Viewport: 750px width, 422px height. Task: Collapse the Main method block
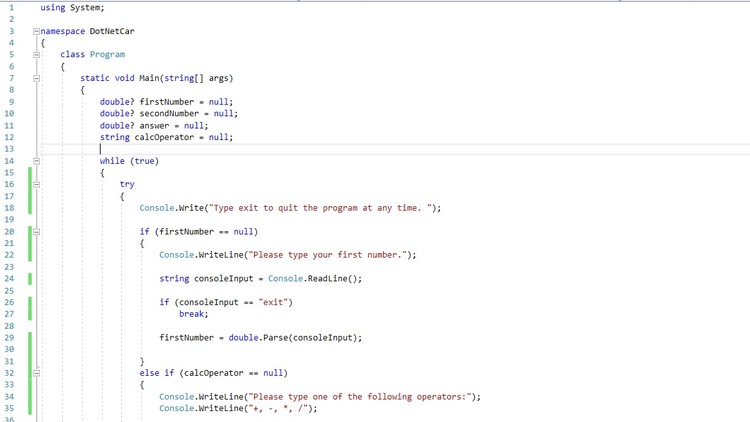pyautogui.click(x=36, y=78)
